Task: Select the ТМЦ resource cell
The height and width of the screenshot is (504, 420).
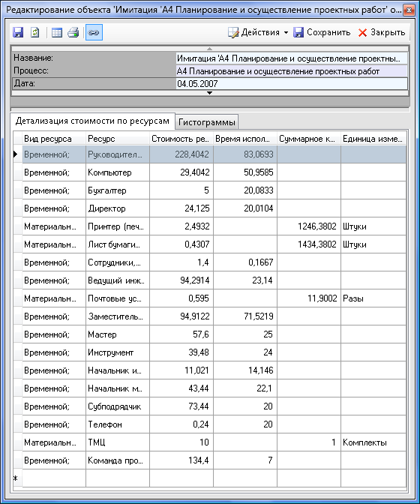Action: click(118, 442)
